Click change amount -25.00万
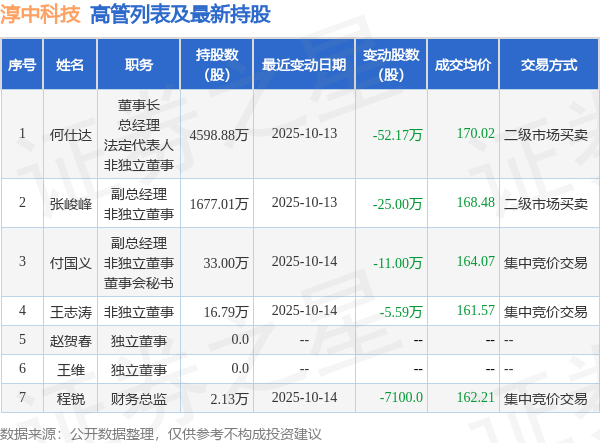 pos(398,204)
